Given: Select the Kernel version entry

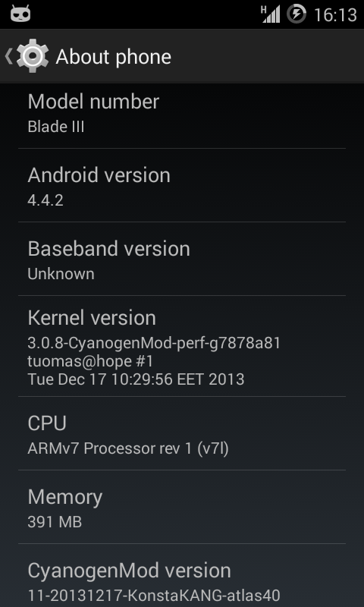Looking at the screenshot, I should tap(182, 346).
